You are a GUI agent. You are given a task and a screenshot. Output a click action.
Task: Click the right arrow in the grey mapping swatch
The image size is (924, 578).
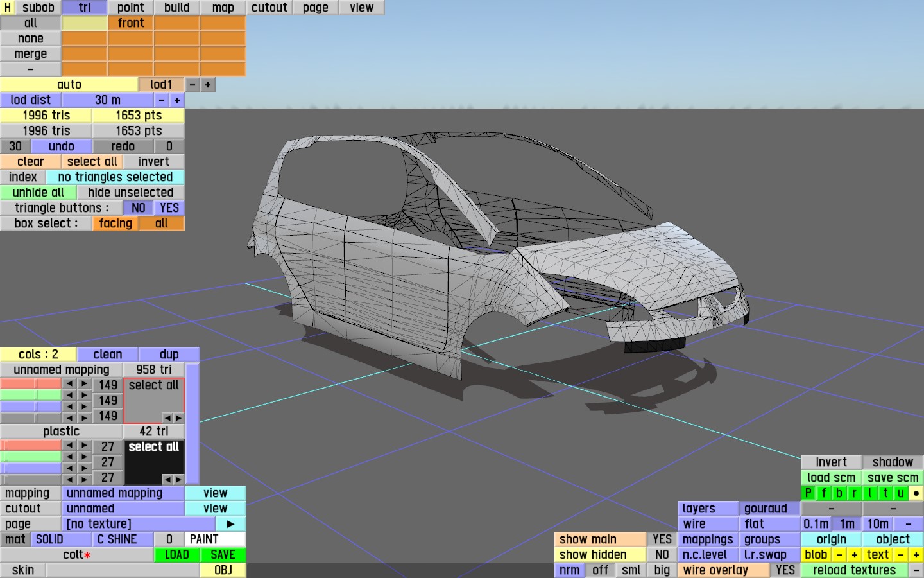[x=178, y=417]
